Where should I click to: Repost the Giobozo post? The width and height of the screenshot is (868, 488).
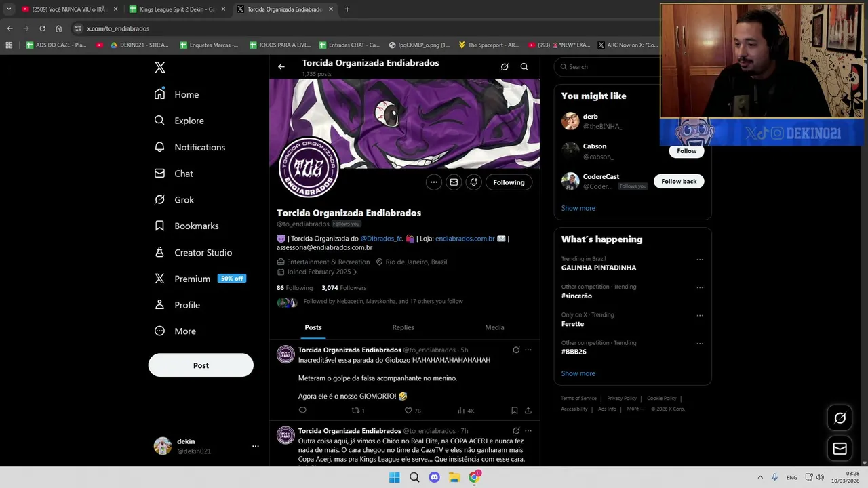point(357,411)
